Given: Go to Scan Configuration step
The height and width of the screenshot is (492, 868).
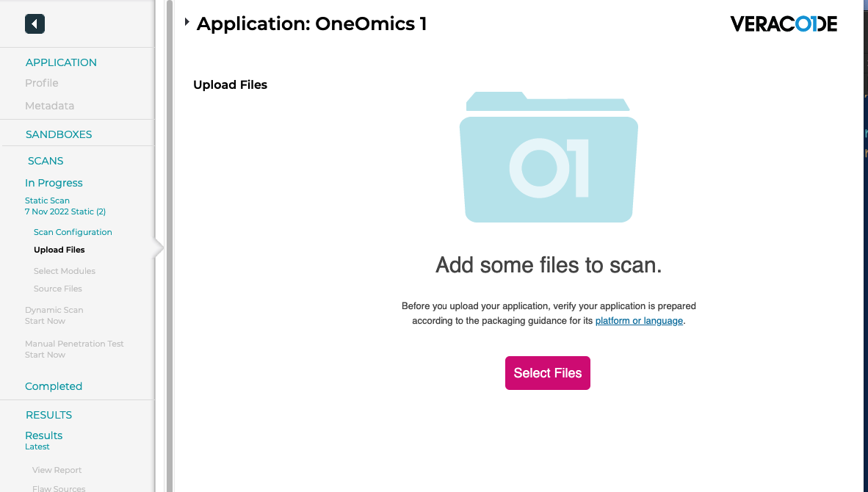Looking at the screenshot, I should [73, 232].
